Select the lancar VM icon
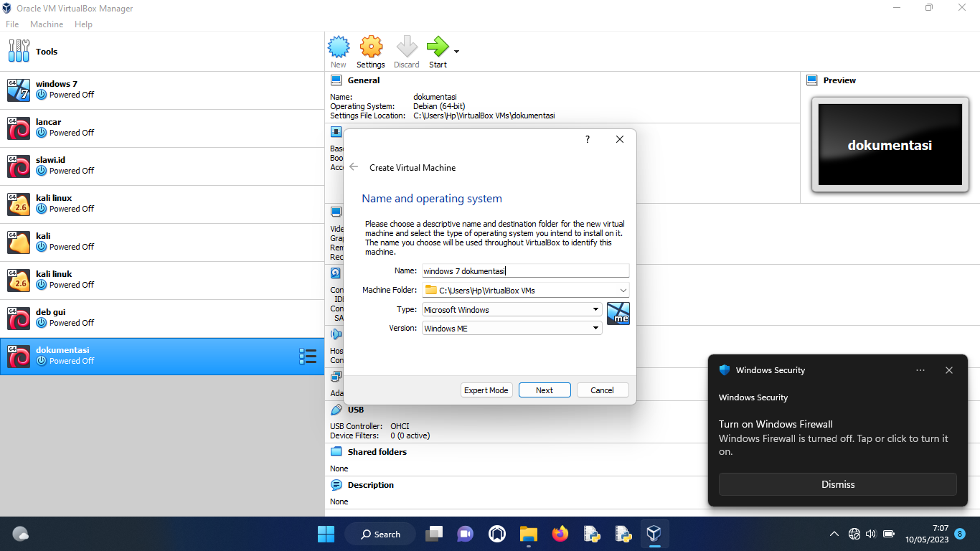The width and height of the screenshot is (980, 551). [x=19, y=128]
